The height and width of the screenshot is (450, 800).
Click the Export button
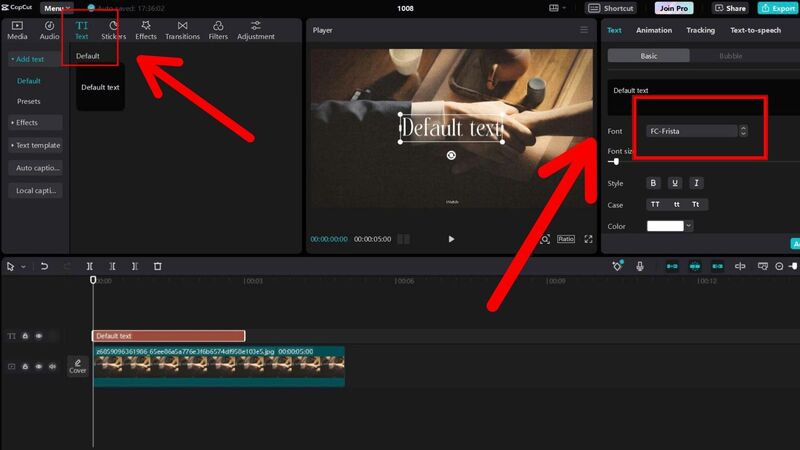[777, 8]
